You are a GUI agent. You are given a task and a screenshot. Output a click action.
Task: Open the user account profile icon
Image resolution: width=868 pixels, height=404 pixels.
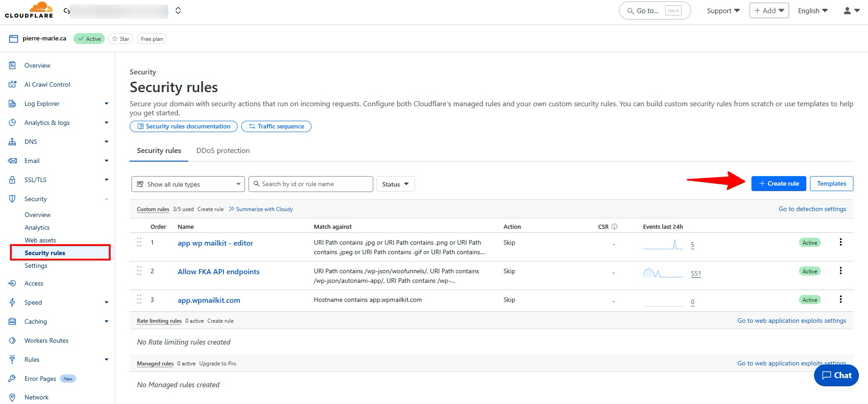(x=851, y=10)
